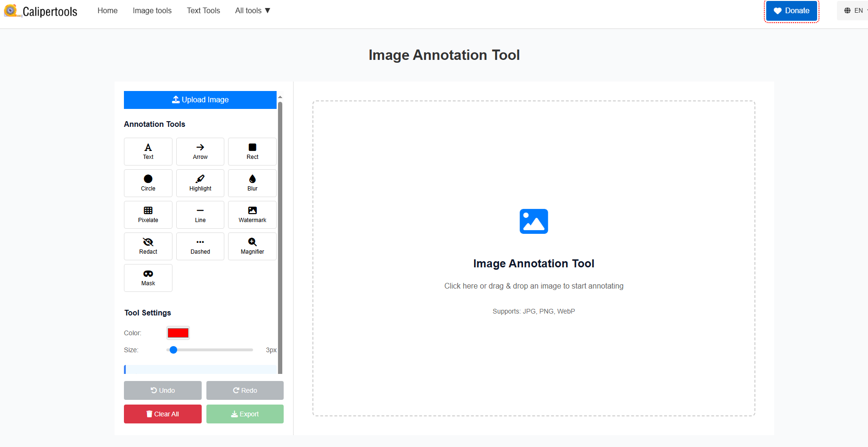The height and width of the screenshot is (447, 868).
Task: Pick the Pixelate tool
Action: pyautogui.click(x=148, y=215)
